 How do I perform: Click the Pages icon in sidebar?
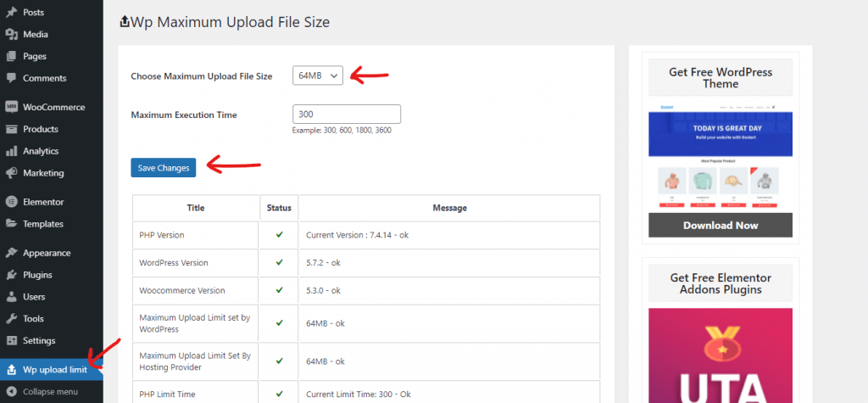pos(11,57)
